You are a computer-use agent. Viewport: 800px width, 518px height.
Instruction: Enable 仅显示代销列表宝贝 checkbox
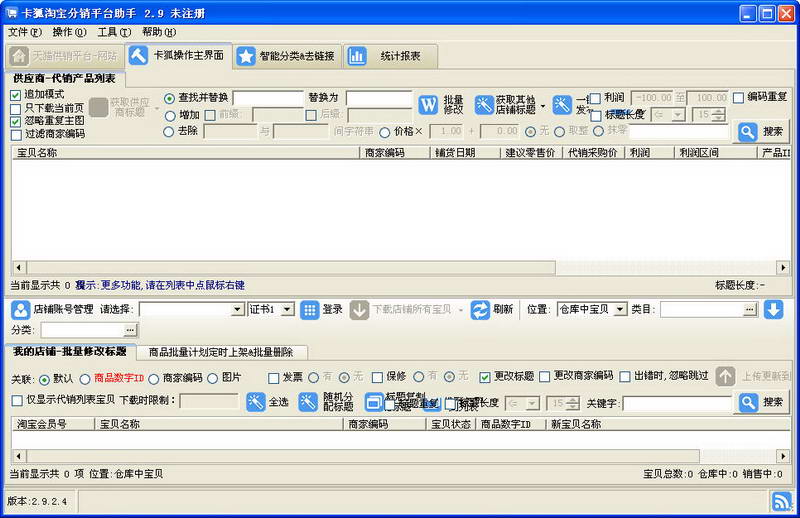point(17,401)
